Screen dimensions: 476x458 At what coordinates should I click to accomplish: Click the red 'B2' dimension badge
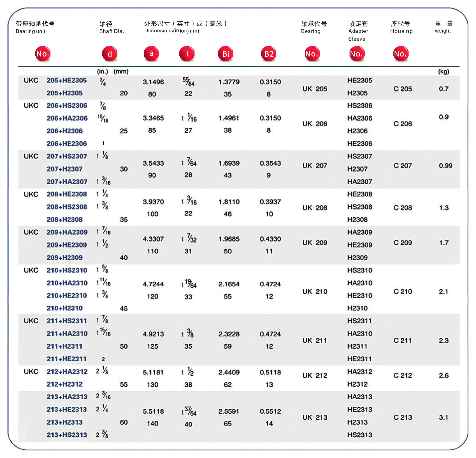pos(269,54)
